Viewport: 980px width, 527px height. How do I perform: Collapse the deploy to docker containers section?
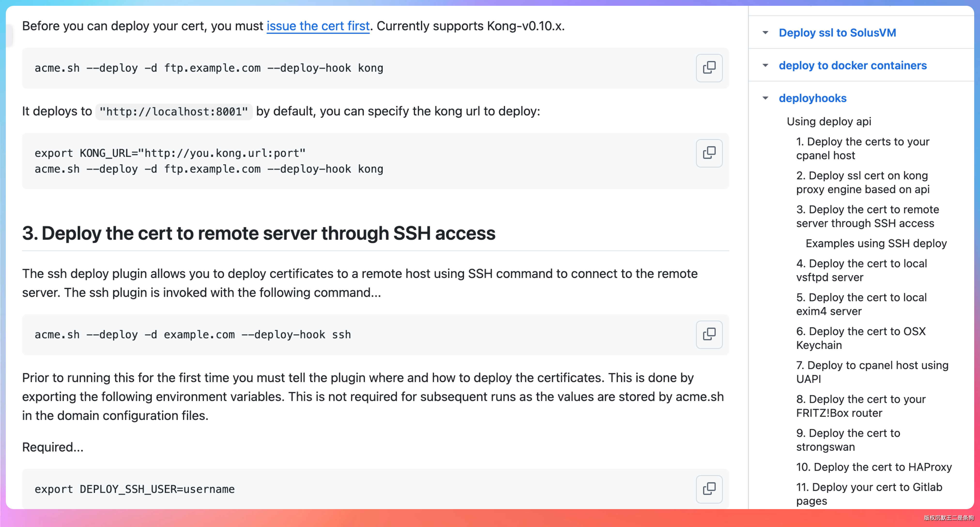pos(766,65)
